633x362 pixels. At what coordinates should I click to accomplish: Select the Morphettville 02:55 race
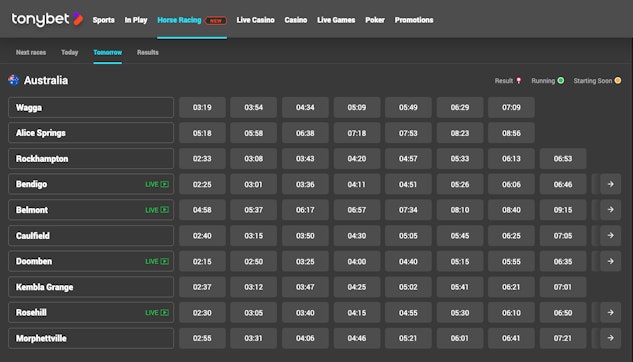202,338
